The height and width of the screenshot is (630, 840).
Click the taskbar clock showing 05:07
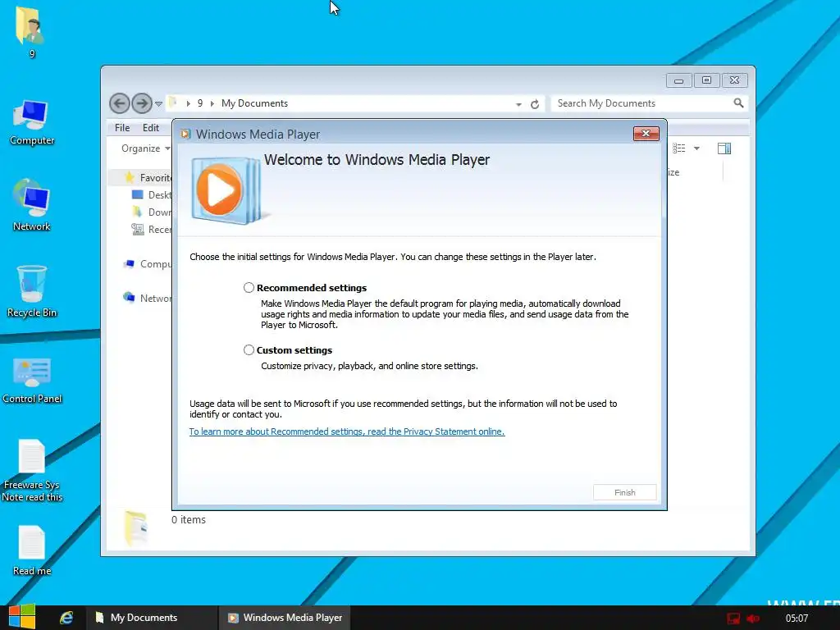point(797,619)
